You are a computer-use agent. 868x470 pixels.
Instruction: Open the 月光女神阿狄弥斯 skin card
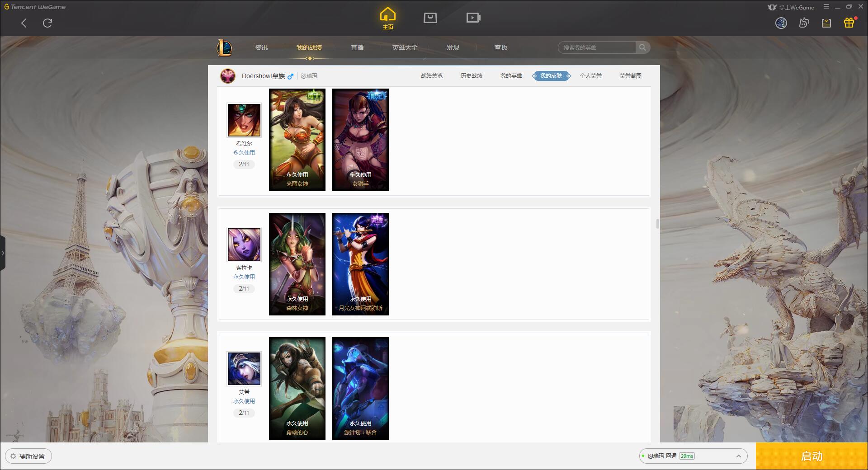click(x=360, y=264)
